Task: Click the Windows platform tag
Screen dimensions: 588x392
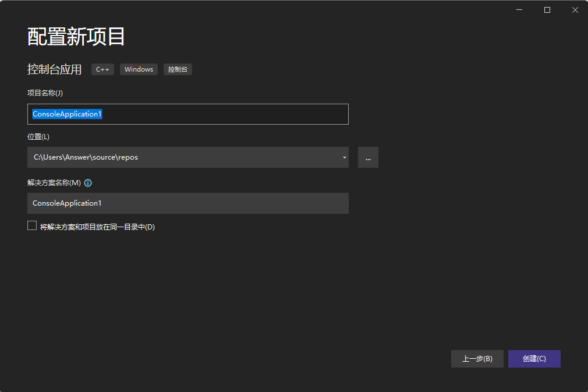Action: pyautogui.click(x=139, y=69)
